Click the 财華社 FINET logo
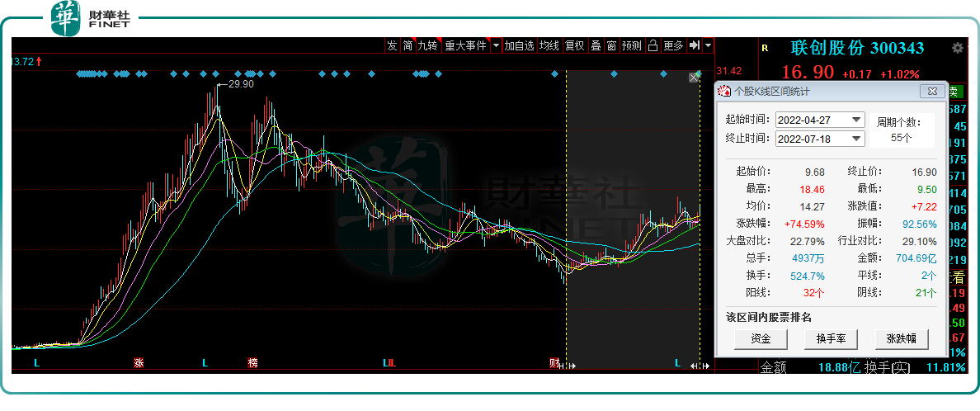The height and width of the screenshot is (411, 980). 92,17
